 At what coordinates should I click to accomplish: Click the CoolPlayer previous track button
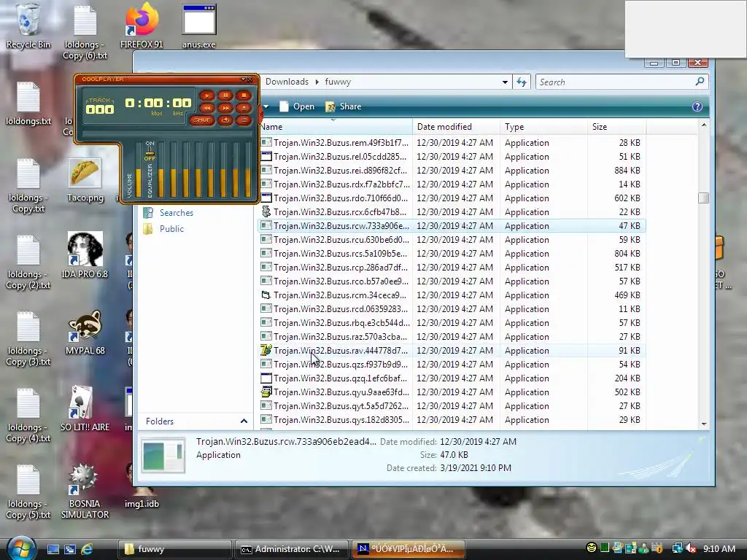pyautogui.click(x=206, y=108)
